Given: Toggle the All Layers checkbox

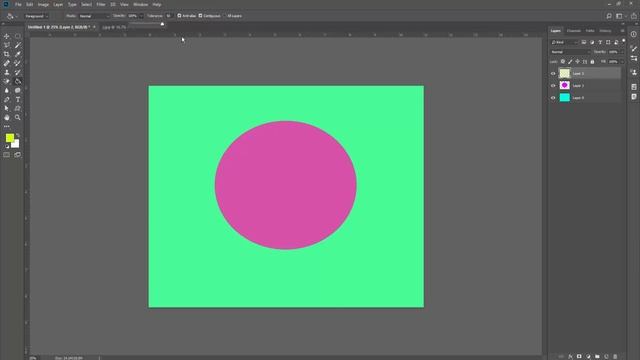Looking at the screenshot, I should point(224,16).
